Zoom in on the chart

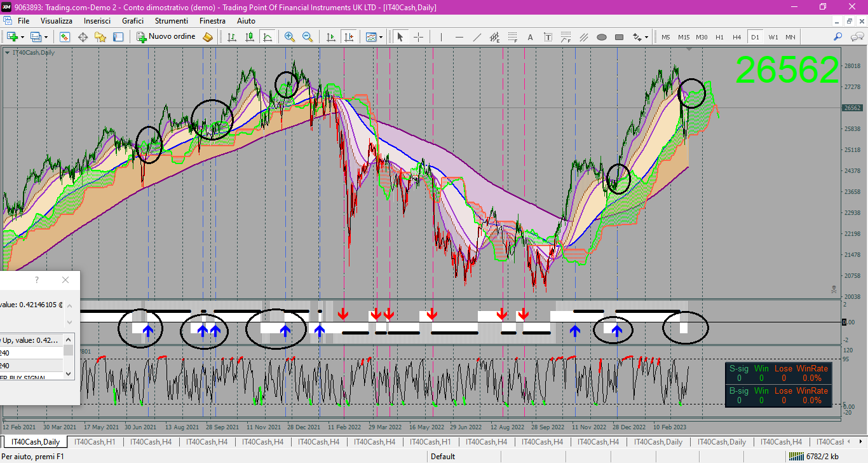tap(290, 37)
